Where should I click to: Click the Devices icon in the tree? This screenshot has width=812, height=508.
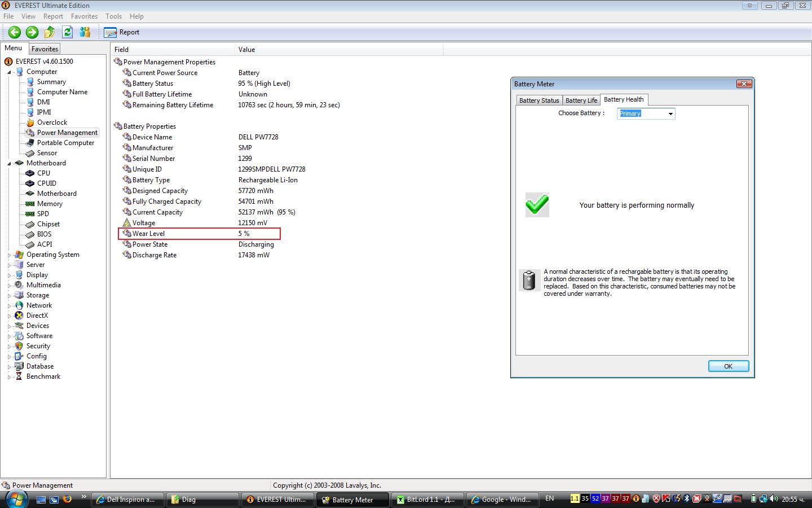[19, 326]
